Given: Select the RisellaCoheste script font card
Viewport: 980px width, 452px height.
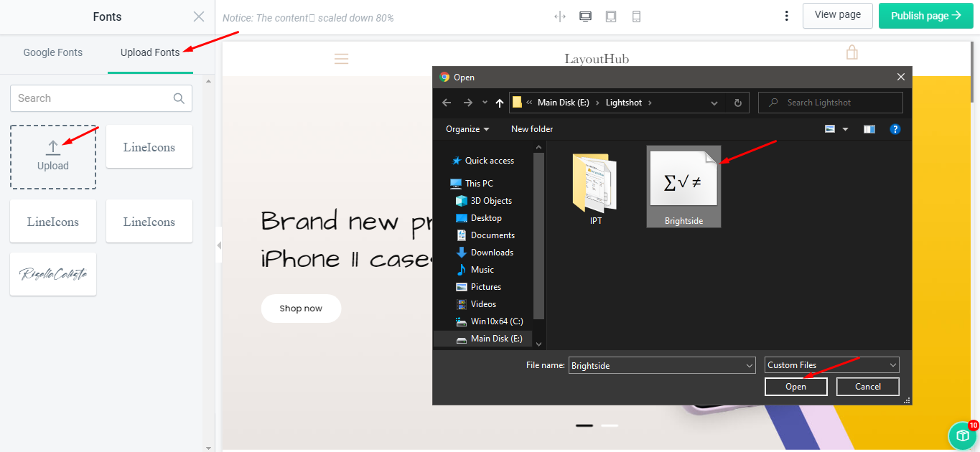Looking at the screenshot, I should [x=53, y=273].
